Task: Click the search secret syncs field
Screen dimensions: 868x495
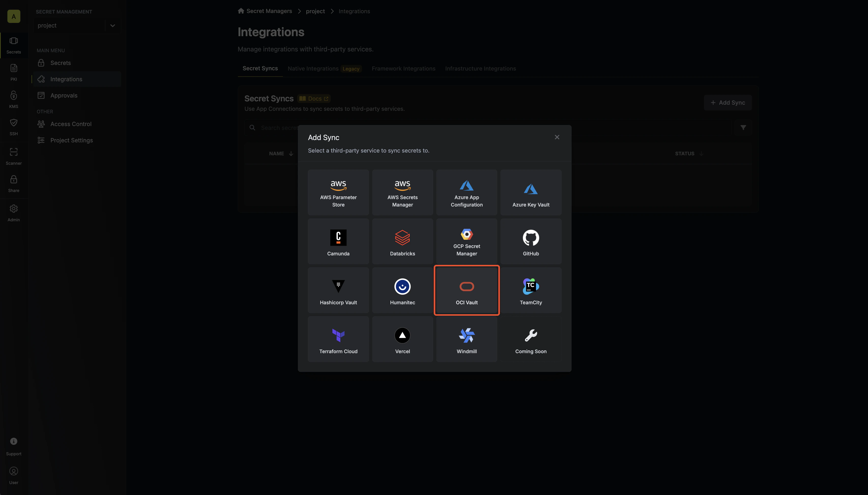Action: pos(488,128)
